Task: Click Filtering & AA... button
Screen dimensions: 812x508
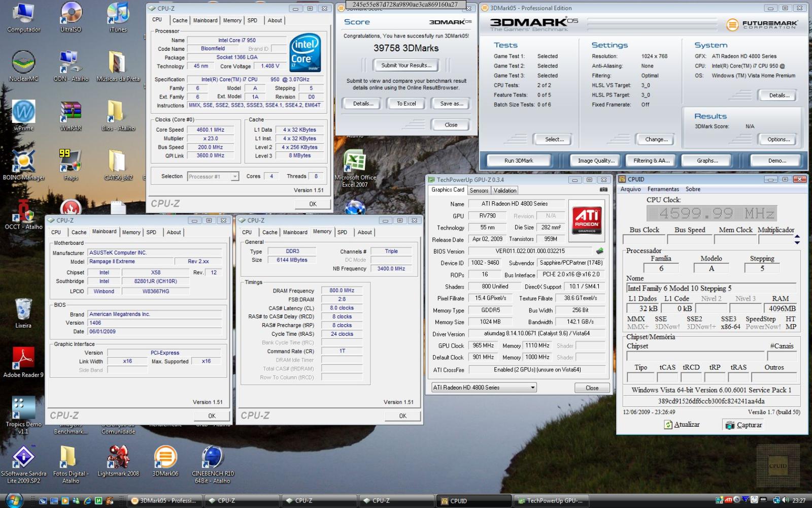Action: [x=651, y=161]
